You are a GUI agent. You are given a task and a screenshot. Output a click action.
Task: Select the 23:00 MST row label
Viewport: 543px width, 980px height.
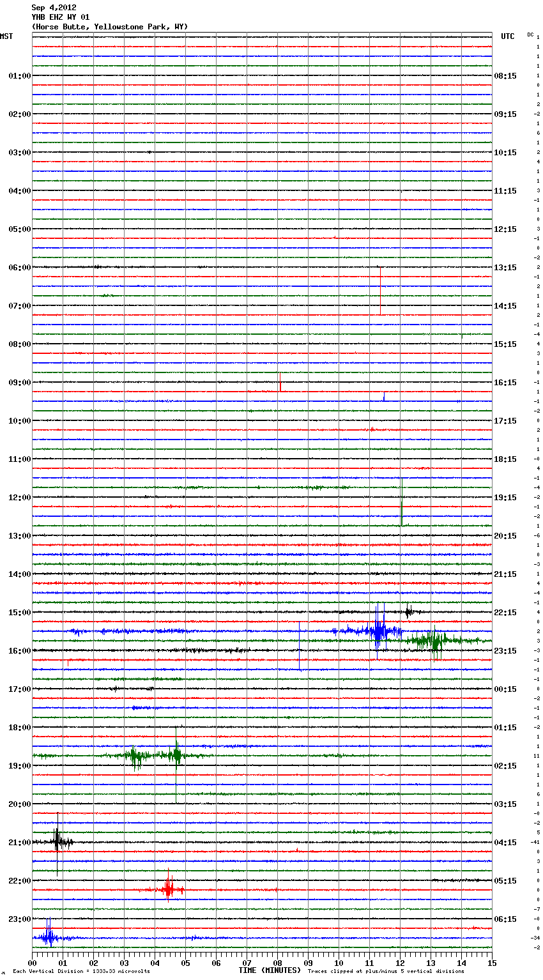[20, 919]
